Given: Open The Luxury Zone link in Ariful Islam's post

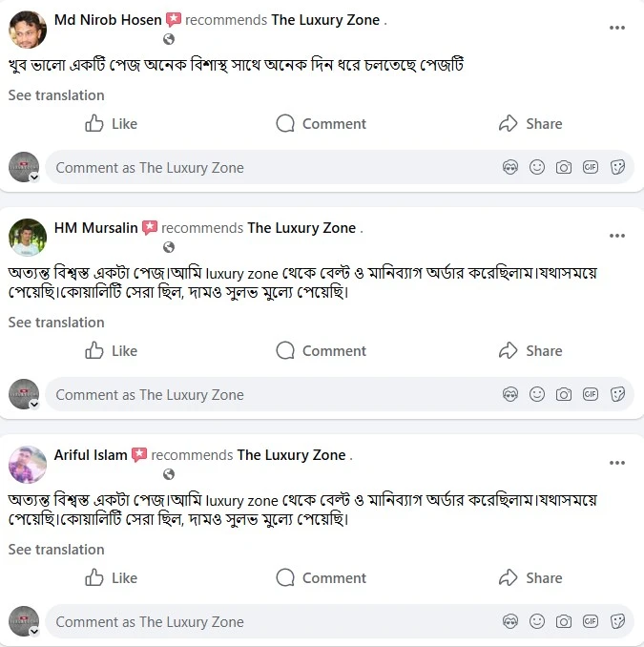Looking at the screenshot, I should [x=291, y=455].
